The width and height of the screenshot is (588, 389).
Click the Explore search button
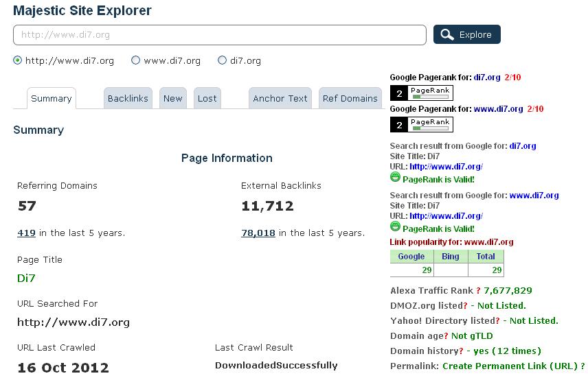pyautogui.click(x=467, y=34)
